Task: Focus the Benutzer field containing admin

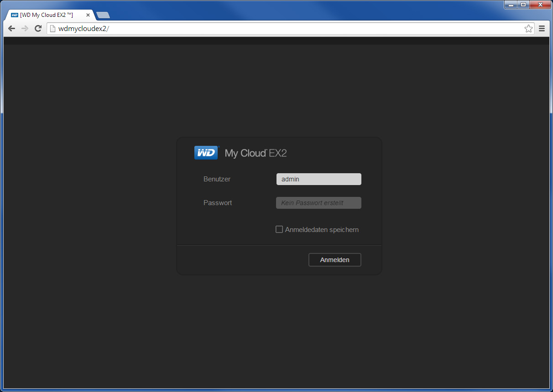Action: click(319, 179)
